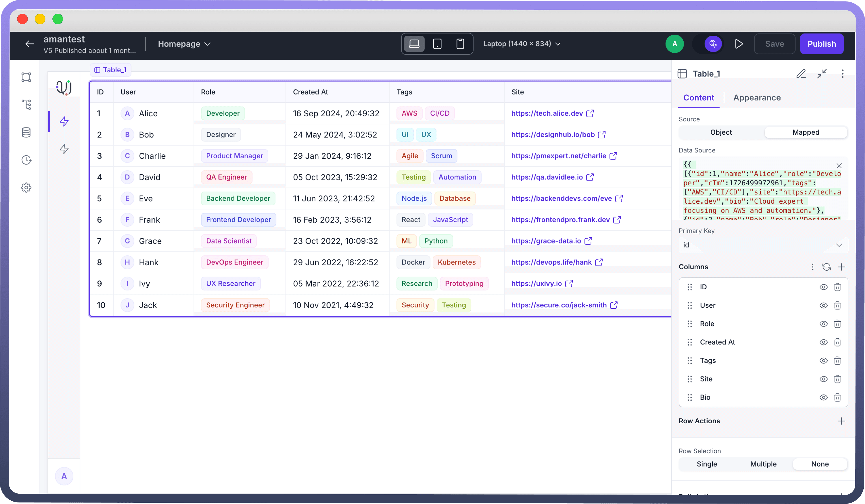Screen dimensions: 865x504
Task: Set row selection to Multiple
Action: [x=763, y=464]
